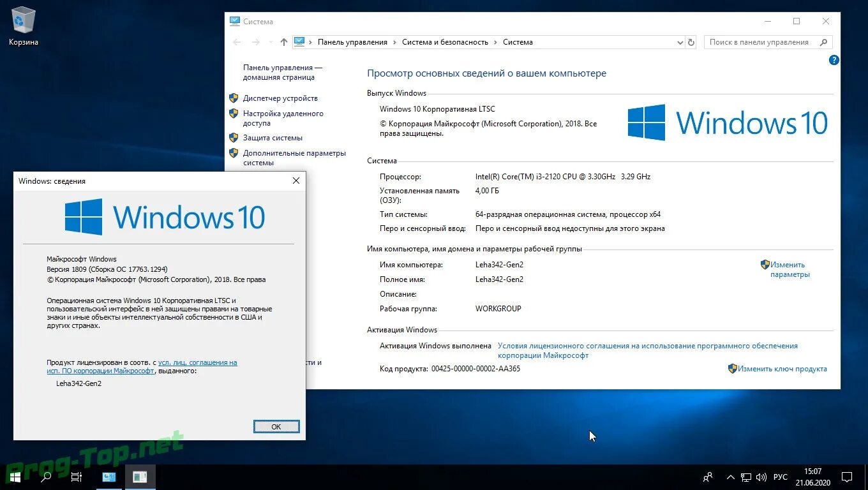This screenshot has width=868, height=490.
Task: Minimize the Система window
Action: tap(767, 21)
